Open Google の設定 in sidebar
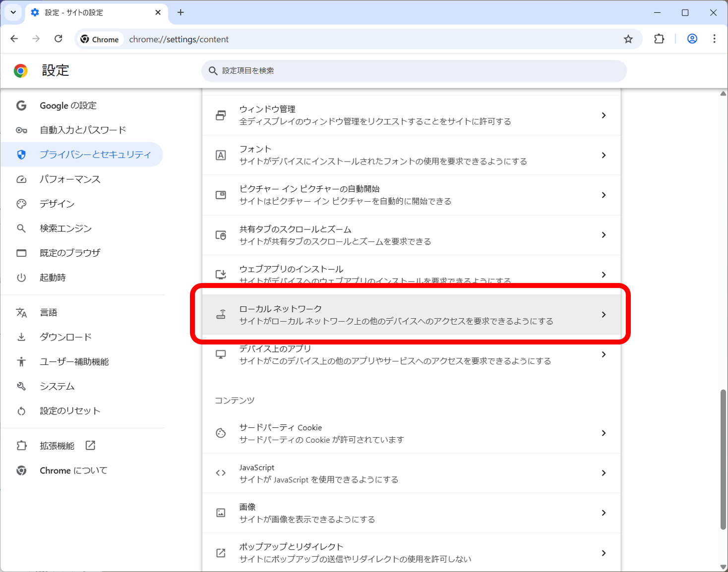 point(81,106)
